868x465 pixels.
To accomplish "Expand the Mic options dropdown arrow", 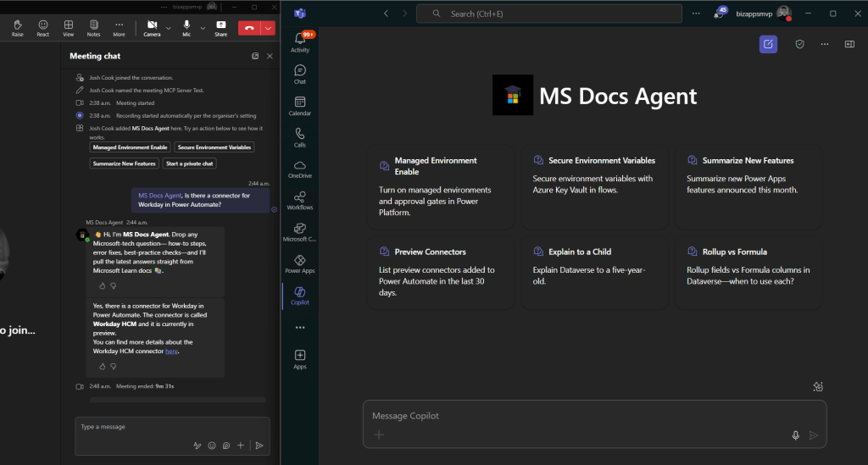I will [203, 27].
